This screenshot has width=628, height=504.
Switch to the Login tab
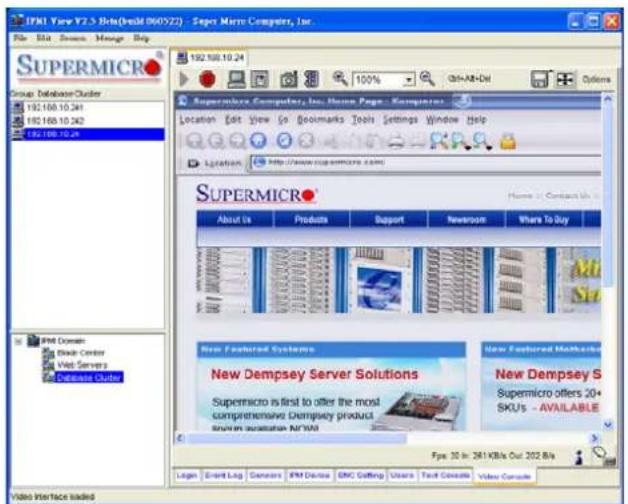[x=187, y=476]
